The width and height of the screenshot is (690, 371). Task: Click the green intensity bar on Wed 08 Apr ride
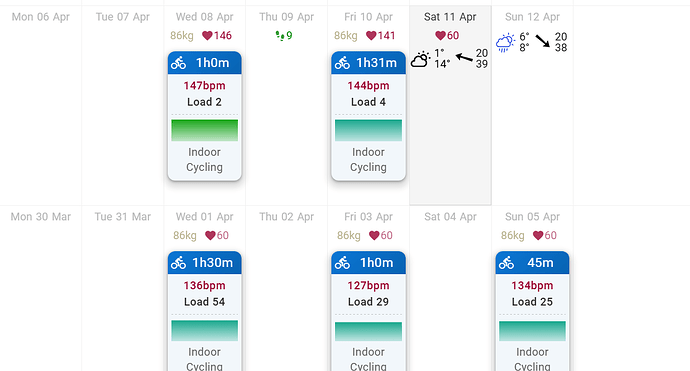click(205, 130)
